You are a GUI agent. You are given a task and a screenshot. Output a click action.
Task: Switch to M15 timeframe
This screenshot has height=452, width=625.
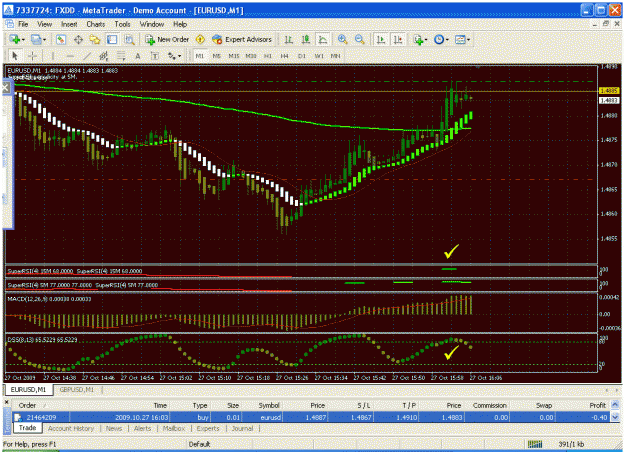point(234,56)
